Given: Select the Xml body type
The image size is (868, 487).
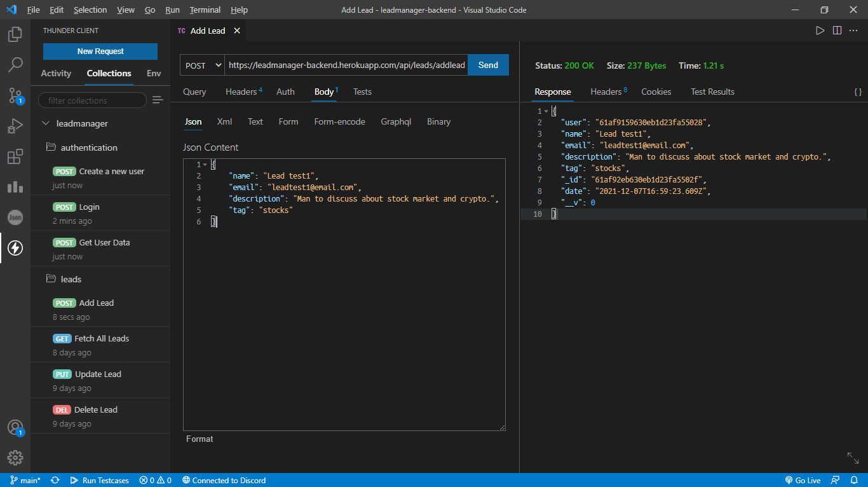Looking at the screenshot, I should coord(224,121).
